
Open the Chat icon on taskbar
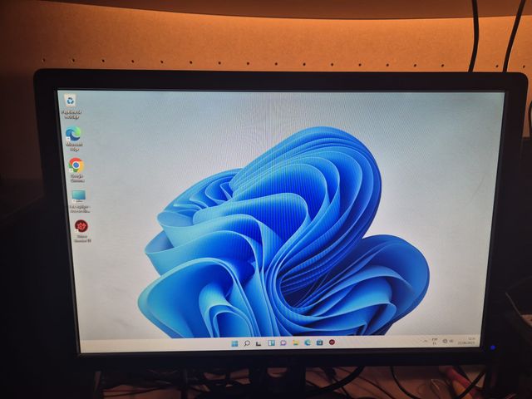283,343
